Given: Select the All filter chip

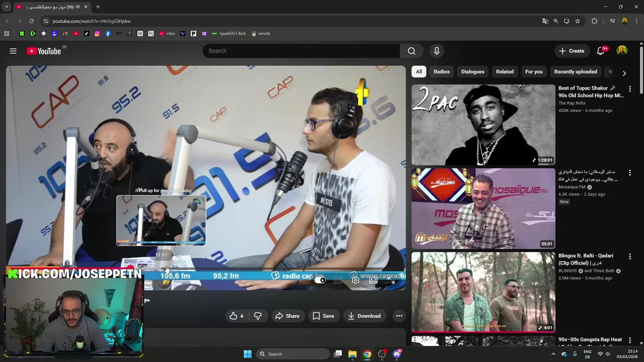Looking at the screenshot, I should (x=419, y=71).
